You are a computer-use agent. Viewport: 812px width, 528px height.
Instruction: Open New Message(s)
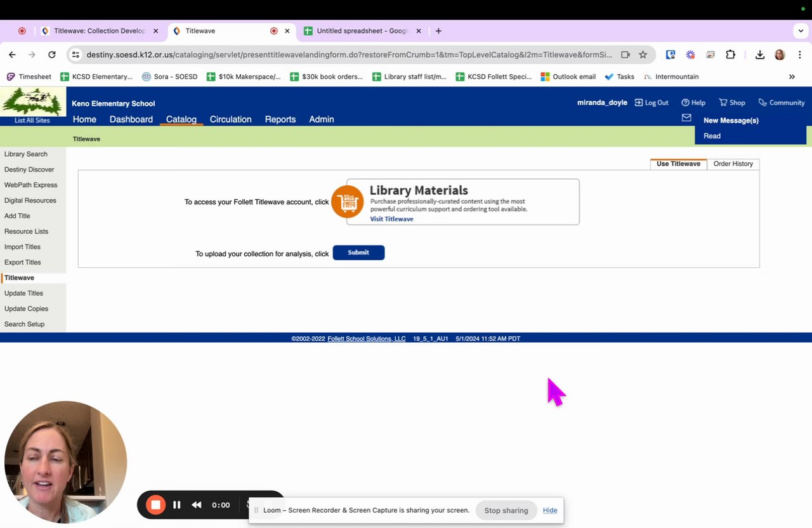click(x=731, y=121)
